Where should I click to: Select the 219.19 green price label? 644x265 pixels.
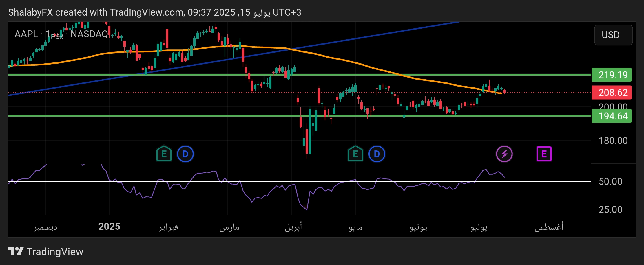click(x=612, y=75)
